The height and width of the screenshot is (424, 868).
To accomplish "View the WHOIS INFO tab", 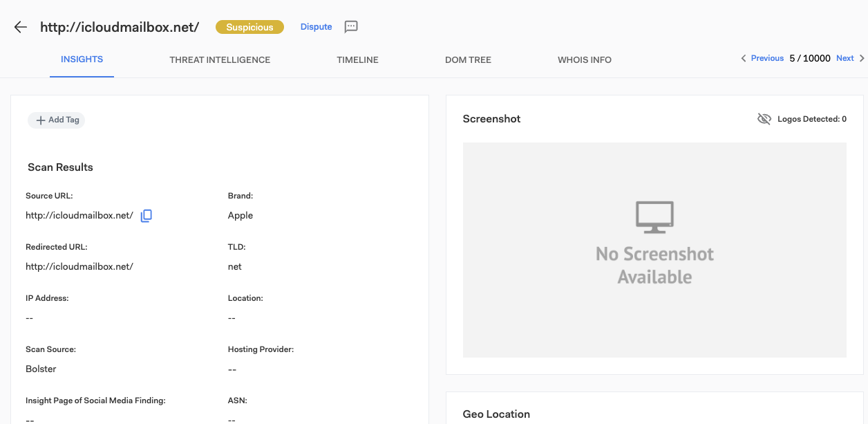I will (x=584, y=60).
